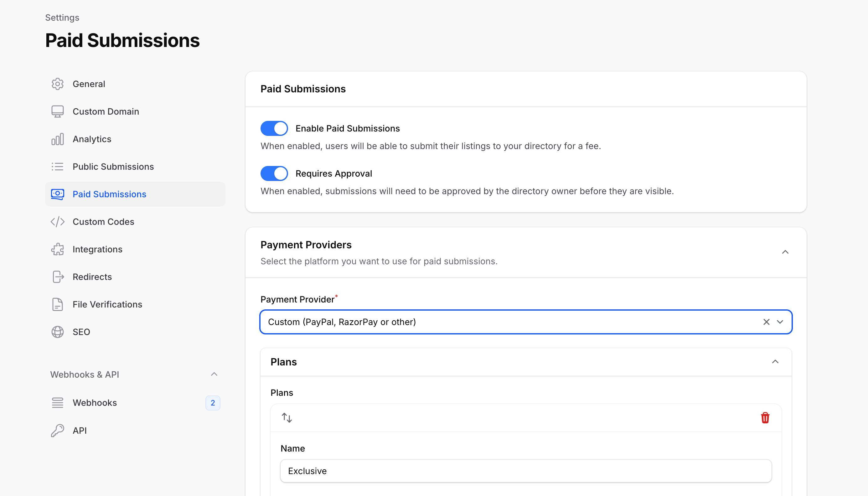Open the Webhooks page
Screen dimensions: 868x496
pos(95,403)
